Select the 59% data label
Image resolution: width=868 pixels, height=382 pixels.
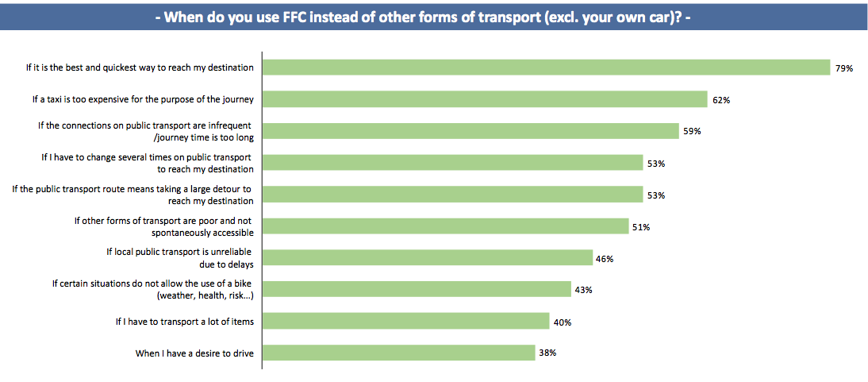tap(692, 132)
